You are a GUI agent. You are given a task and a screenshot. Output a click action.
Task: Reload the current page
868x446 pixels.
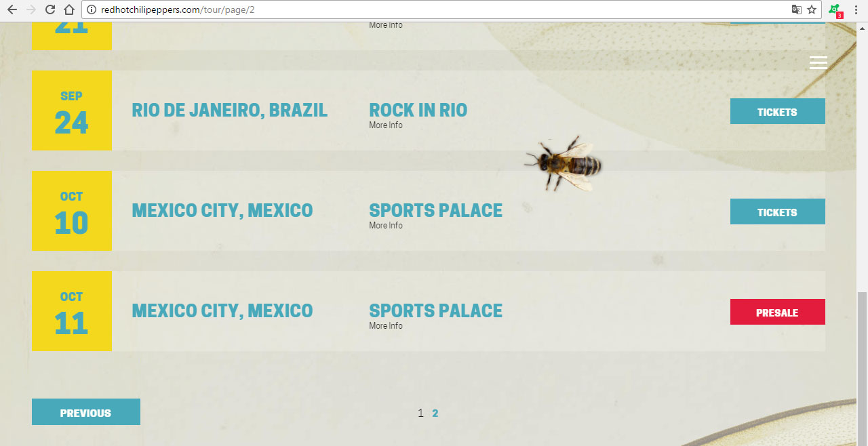click(50, 9)
